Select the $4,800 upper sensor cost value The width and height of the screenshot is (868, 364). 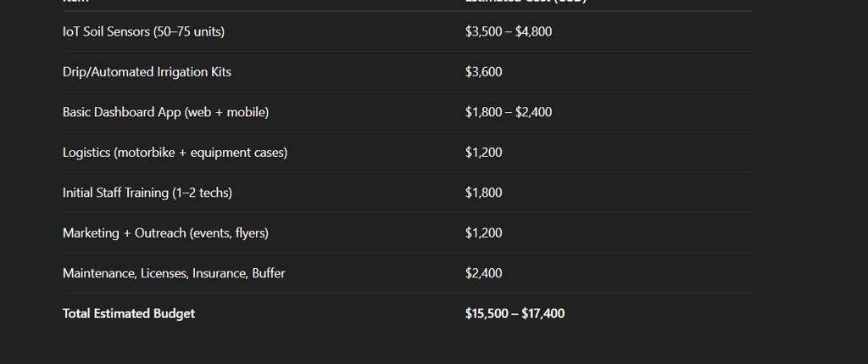534,31
